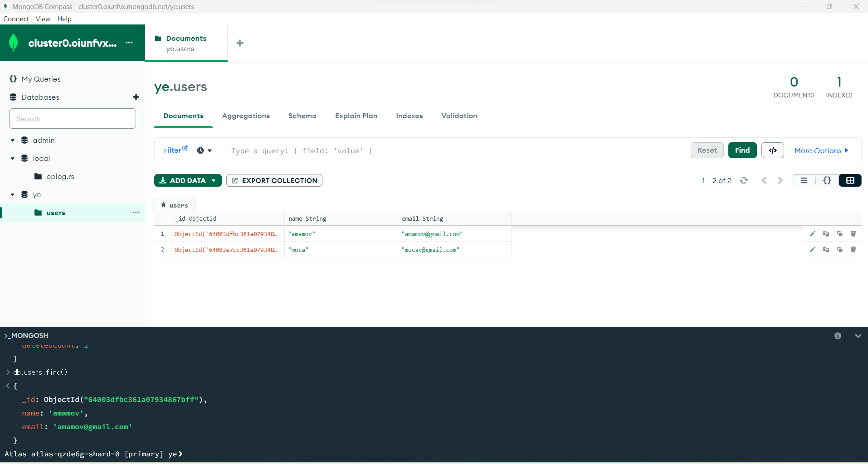Viewport: 868px width, 464px height.
Task: Go to next page of documents
Action: click(780, 180)
